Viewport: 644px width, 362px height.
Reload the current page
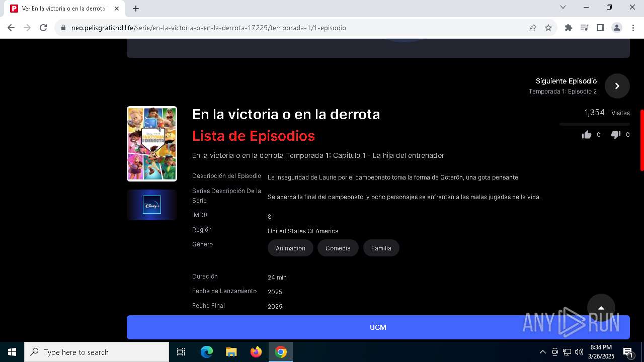[43, 28]
